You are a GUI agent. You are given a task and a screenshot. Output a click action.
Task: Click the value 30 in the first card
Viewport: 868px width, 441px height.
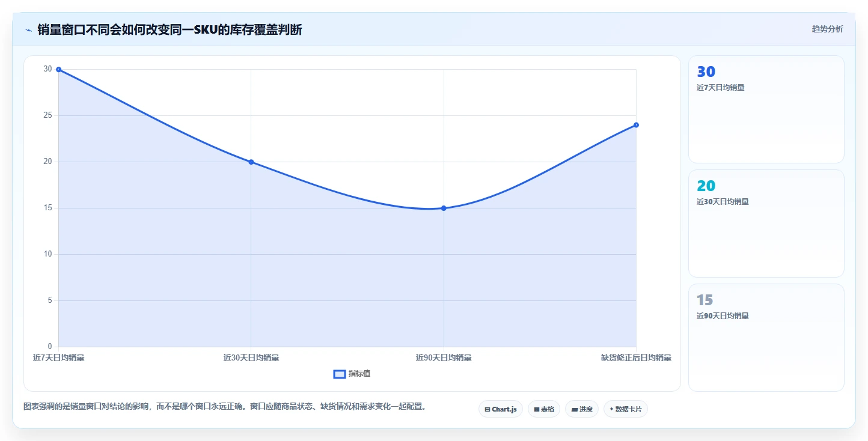pos(706,72)
